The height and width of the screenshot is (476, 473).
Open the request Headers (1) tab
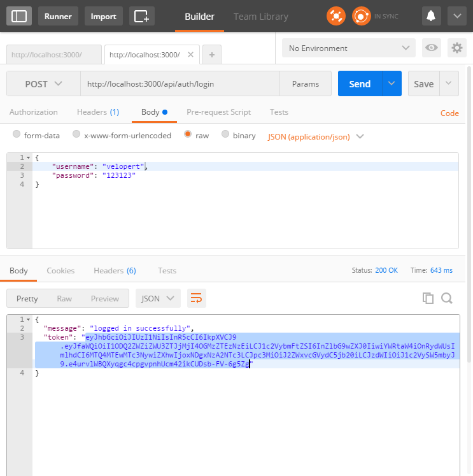tap(98, 112)
